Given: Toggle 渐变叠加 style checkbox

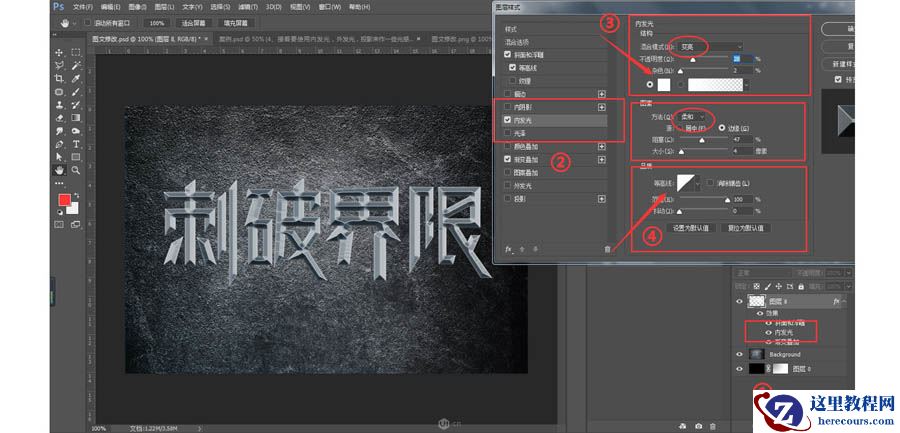Looking at the screenshot, I should pos(507,159).
